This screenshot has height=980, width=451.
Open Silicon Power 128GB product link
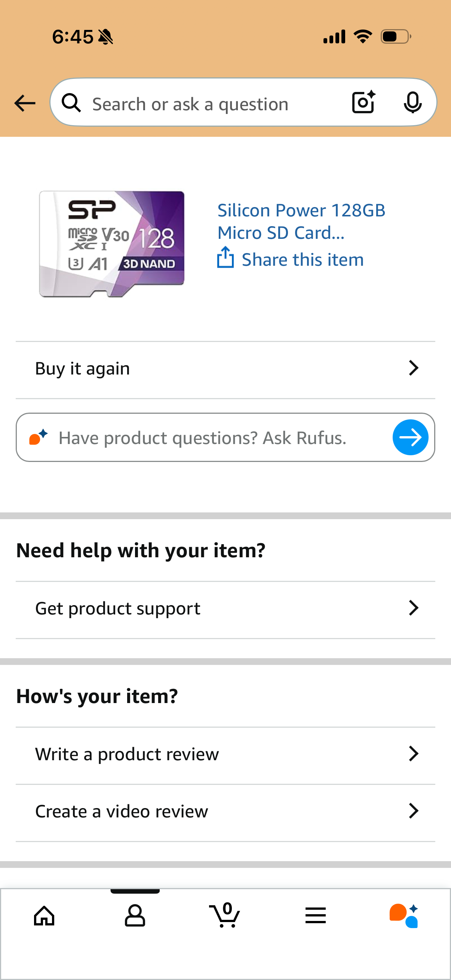click(301, 221)
